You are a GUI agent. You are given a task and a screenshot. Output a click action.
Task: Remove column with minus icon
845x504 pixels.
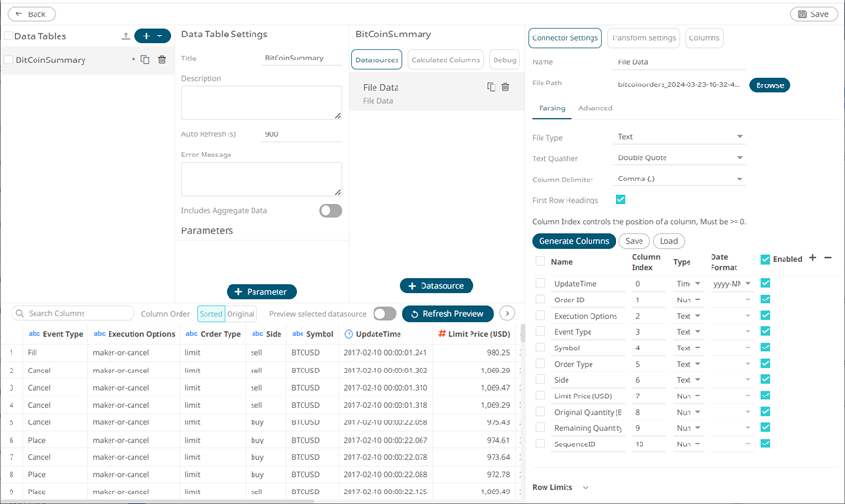coord(828,258)
